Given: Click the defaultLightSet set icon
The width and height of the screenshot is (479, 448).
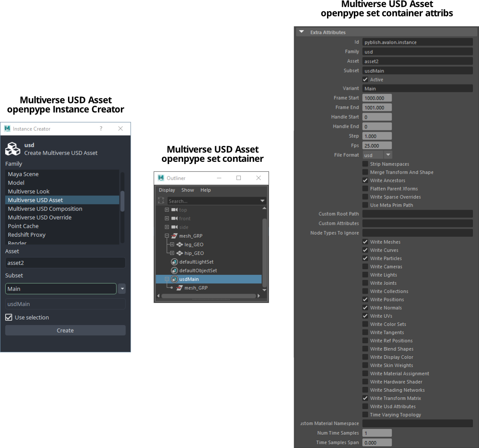Looking at the screenshot, I should [175, 262].
